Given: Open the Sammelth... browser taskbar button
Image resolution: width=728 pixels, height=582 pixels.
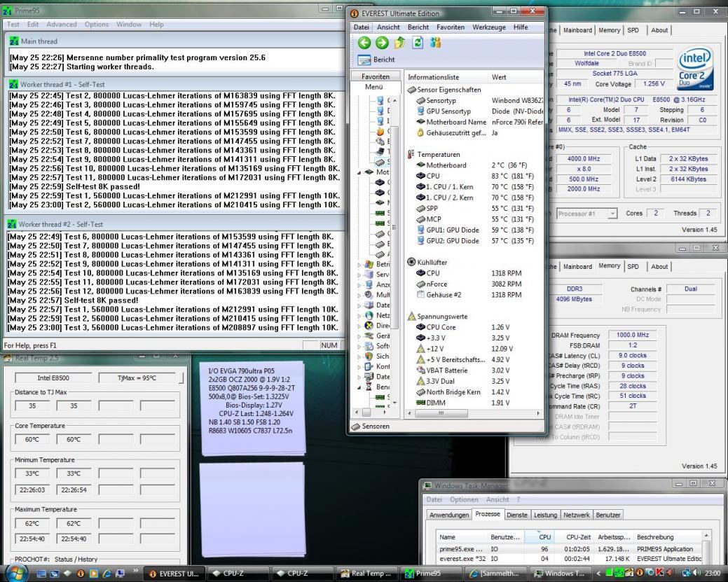Looking at the screenshot, I should pos(496,574).
